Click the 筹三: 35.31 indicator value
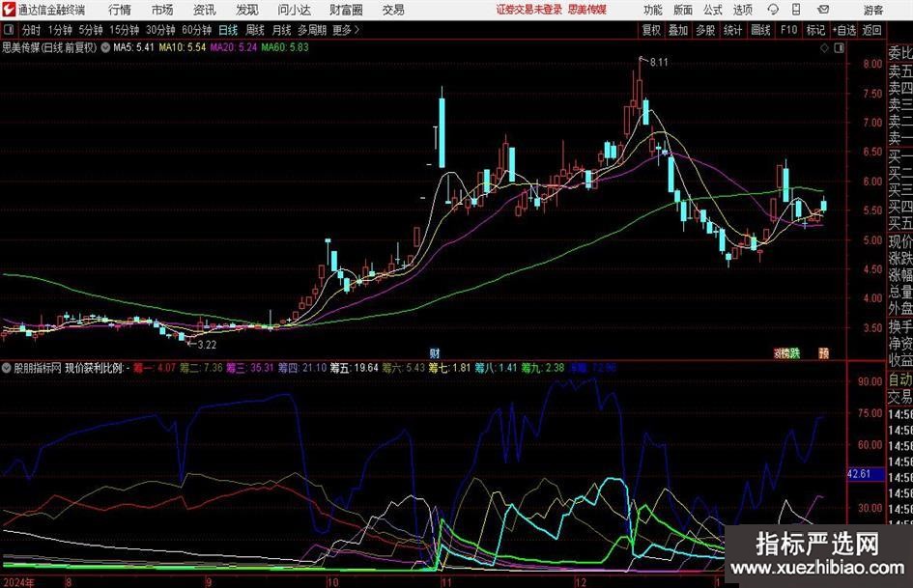This screenshot has width=913, height=588. pos(249,368)
